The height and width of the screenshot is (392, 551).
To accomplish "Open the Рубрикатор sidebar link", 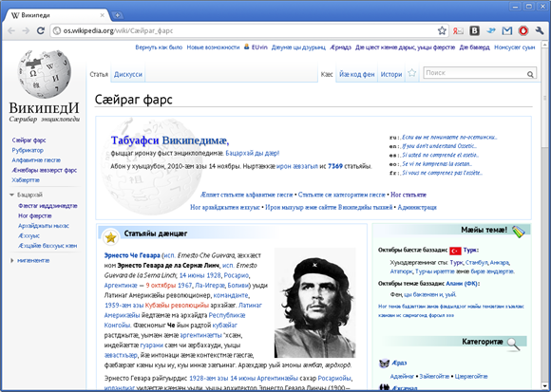I will pyautogui.click(x=28, y=150).
